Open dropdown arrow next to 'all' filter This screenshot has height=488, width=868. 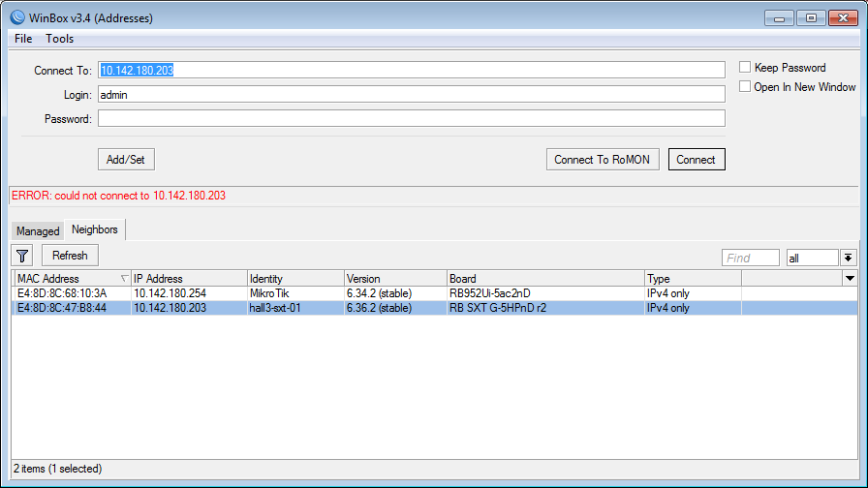[x=848, y=258]
